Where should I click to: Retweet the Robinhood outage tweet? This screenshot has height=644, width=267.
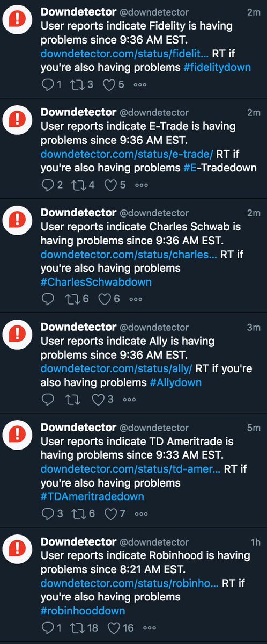76,628
